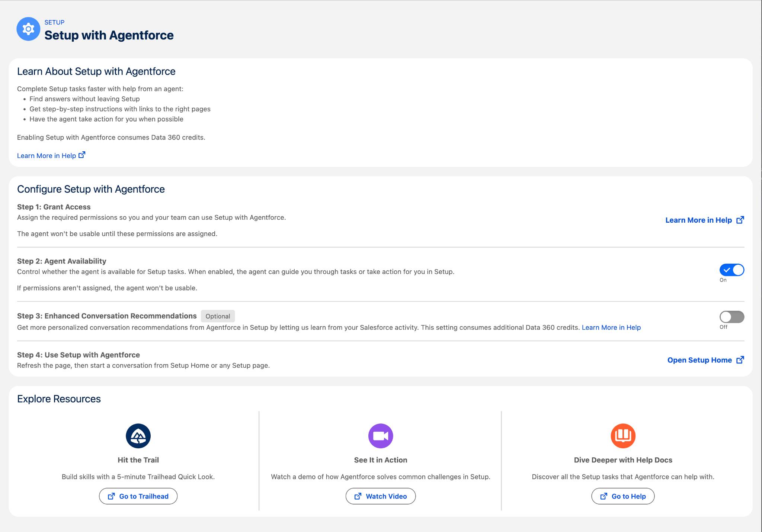Click the Step 2: Agent Availability heading
Viewport: 762px width, 532px height.
[x=62, y=261]
